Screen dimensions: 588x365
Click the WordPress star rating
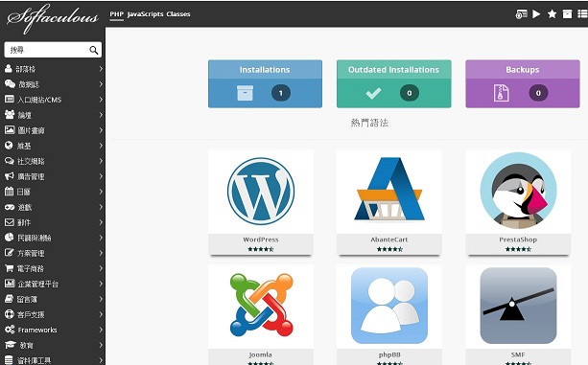point(261,249)
